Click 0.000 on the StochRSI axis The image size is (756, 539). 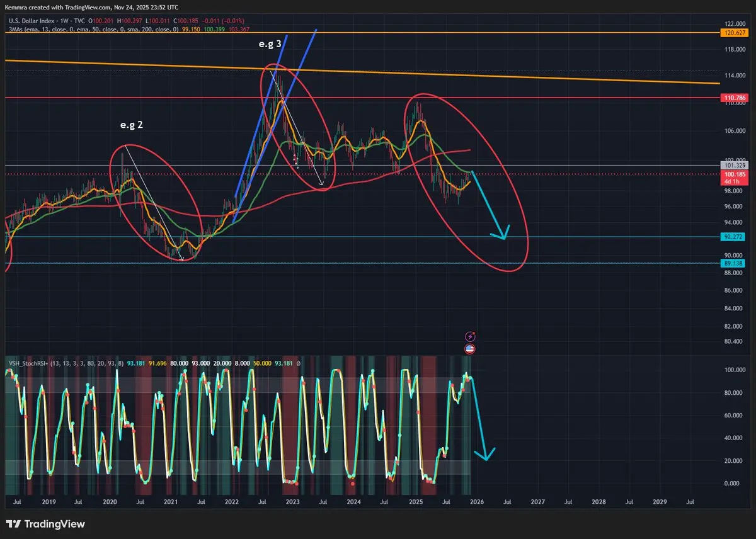pyautogui.click(x=733, y=484)
